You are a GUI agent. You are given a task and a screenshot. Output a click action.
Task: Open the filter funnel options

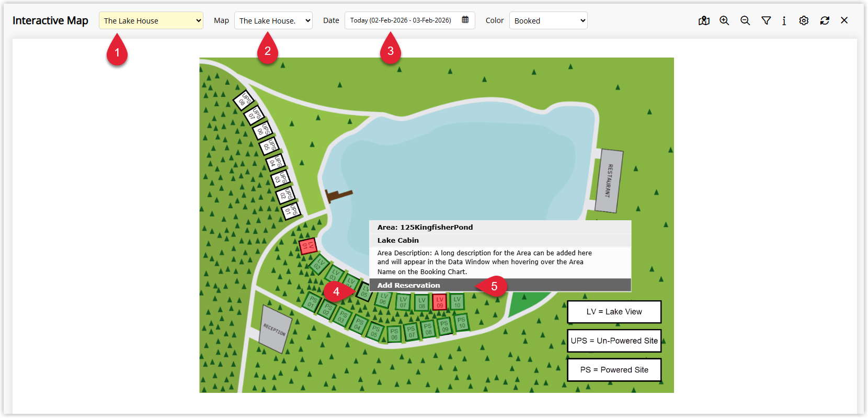click(x=766, y=20)
